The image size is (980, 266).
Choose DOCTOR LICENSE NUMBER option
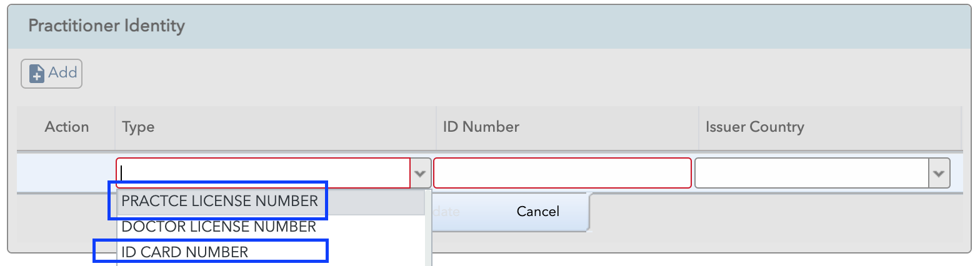(219, 227)
